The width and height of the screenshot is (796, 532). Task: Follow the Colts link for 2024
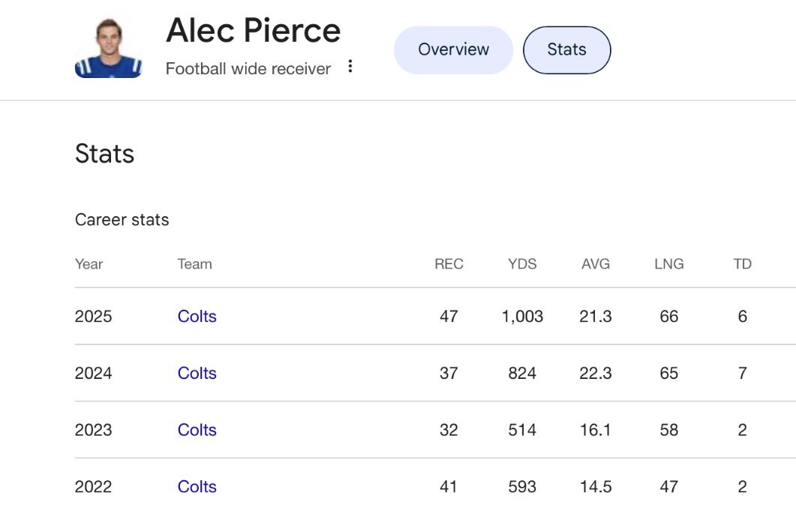point(197,374)
